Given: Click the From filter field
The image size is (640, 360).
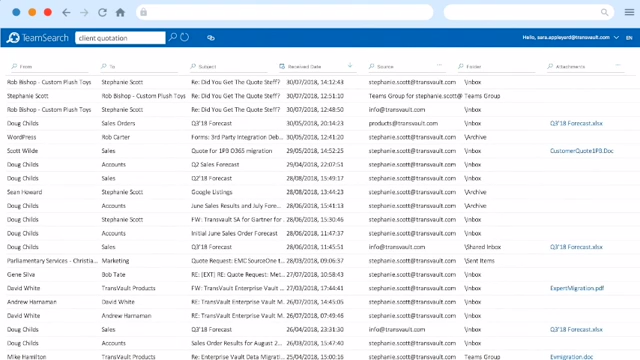Looking at the screenshot, I should pos(50,67).
